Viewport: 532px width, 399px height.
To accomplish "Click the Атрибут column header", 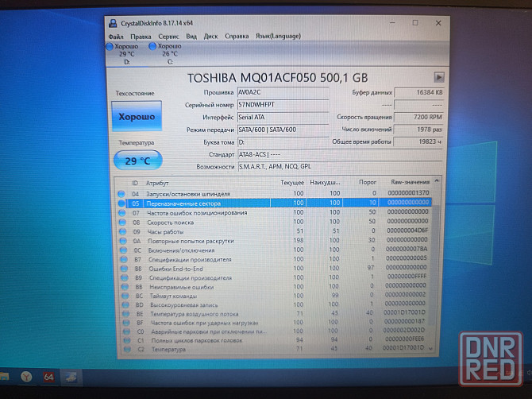I will click(x=157, y=183).
